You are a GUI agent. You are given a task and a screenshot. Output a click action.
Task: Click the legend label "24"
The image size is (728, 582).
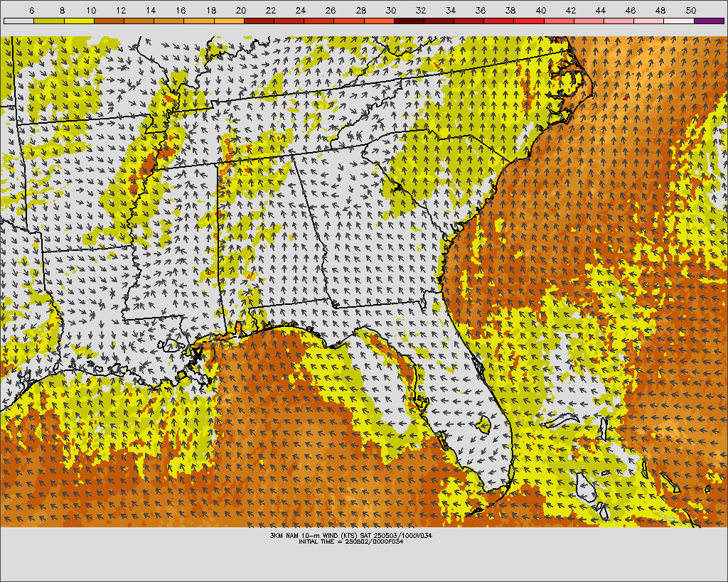click(301, 10)
